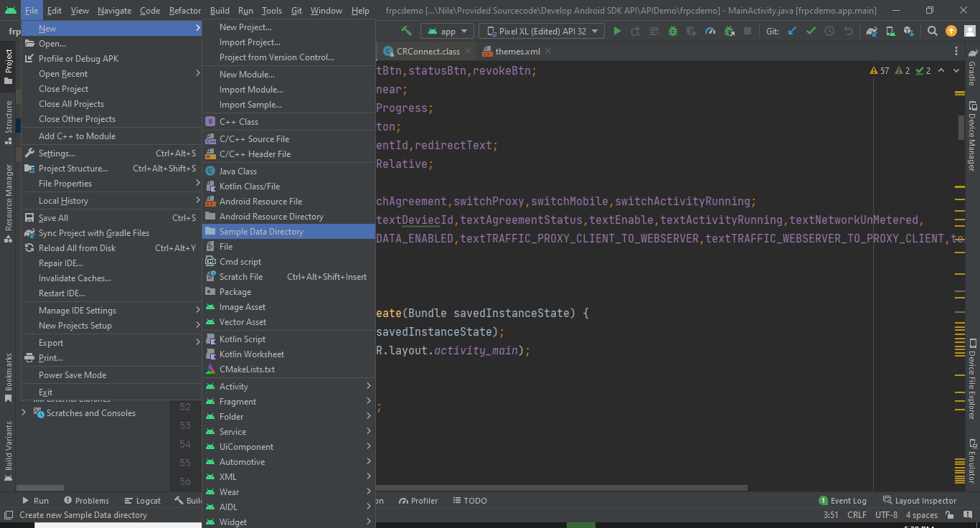Click the Stop square icon in toolbar
Viewport: 980px width, 528px height.
(748, 32)
